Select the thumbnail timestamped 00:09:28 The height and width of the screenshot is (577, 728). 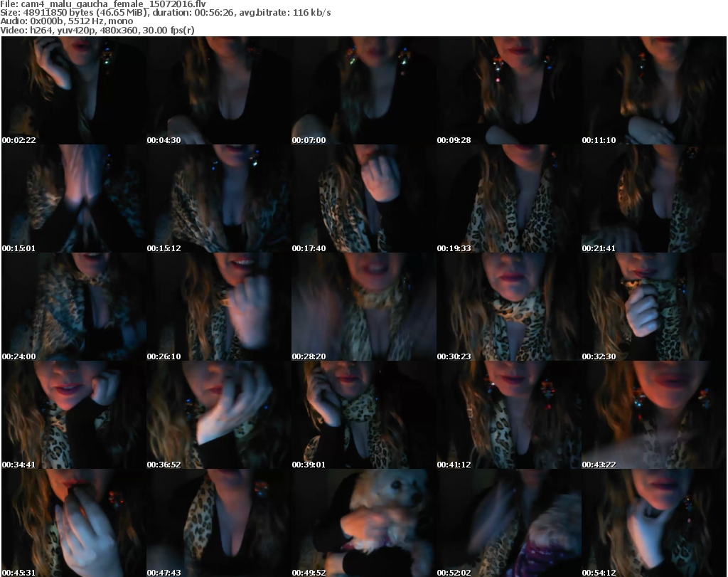[509, 90]
